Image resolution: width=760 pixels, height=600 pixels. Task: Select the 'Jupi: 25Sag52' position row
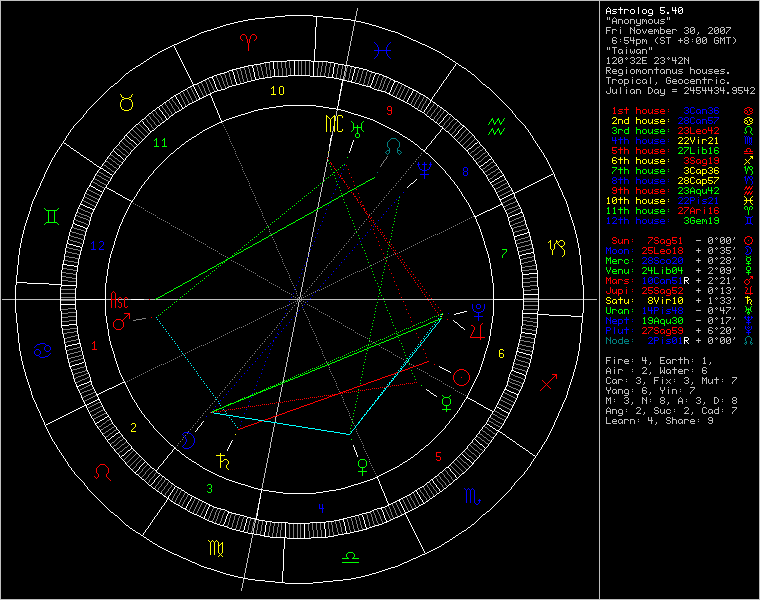tap(680, 291)
